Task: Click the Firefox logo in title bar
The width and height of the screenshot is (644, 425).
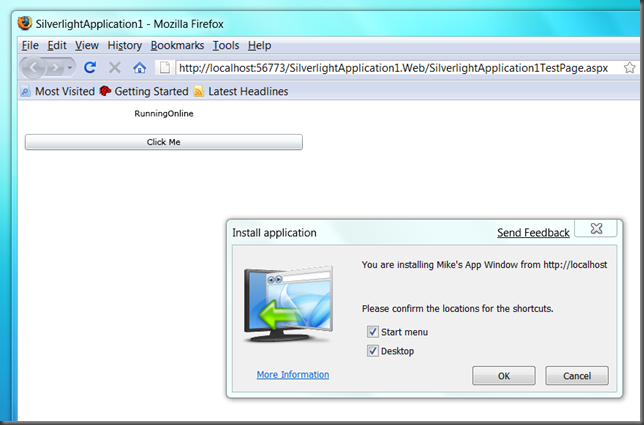Action: tap(25, 23)
